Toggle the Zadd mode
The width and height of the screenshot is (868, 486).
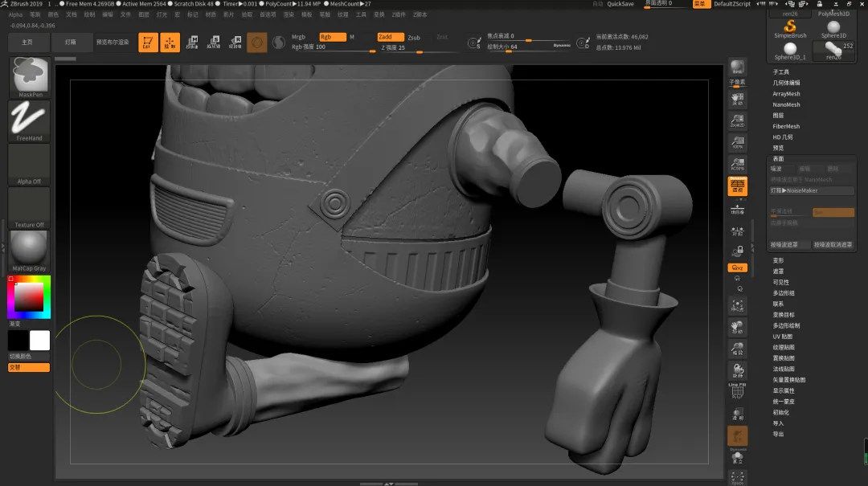coord(390,37)
